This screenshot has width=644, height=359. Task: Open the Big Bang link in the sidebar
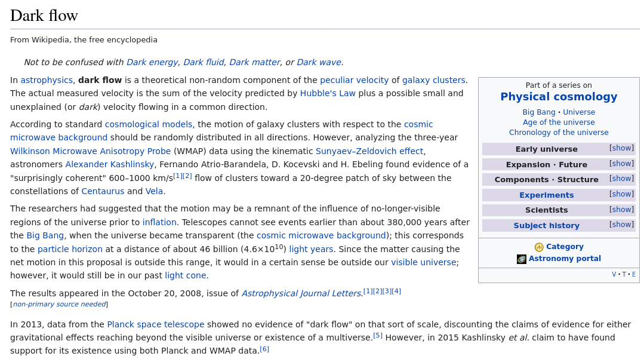pos(538,112)
